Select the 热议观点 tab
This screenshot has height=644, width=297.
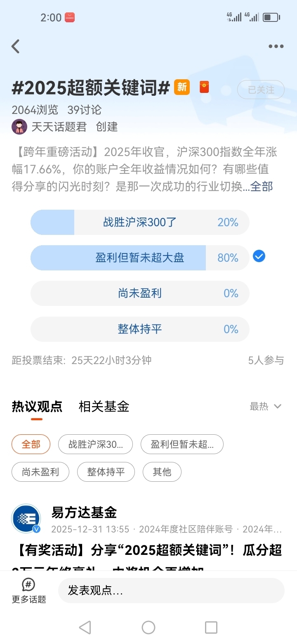click(x=37, y=407)
